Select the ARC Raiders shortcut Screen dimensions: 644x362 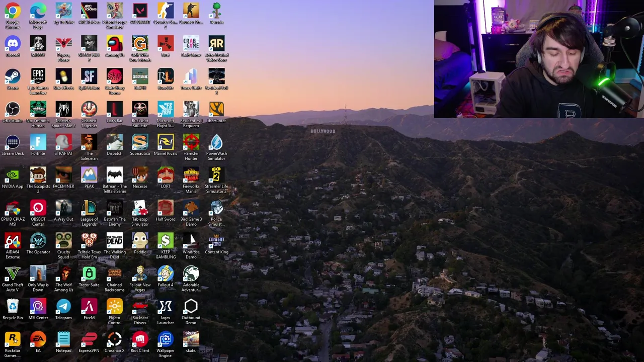89,11
